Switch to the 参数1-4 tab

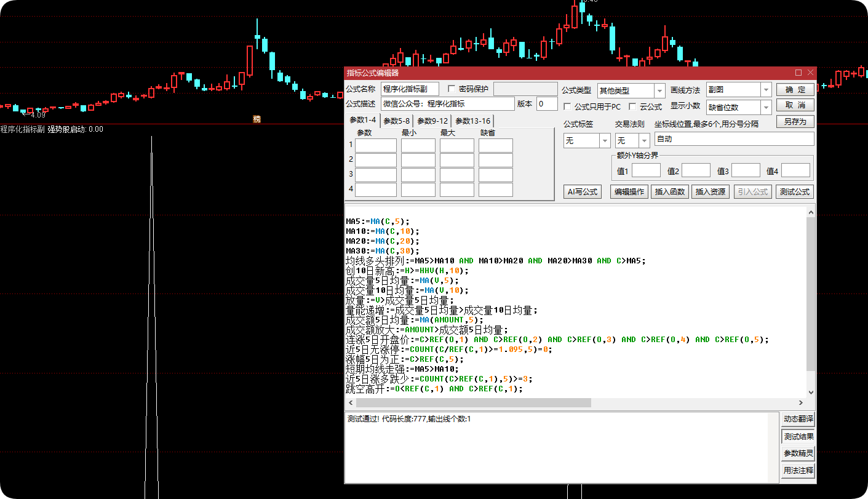coord(362,120)
